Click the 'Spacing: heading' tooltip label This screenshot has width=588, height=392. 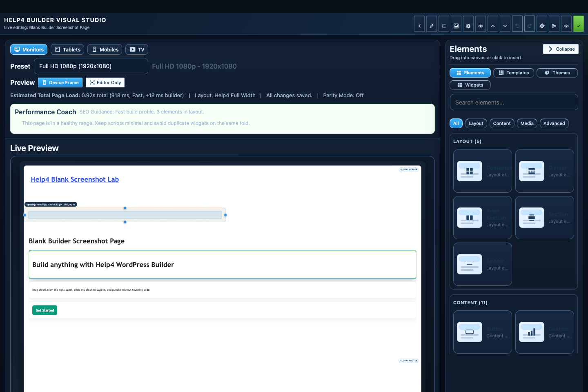51,205
